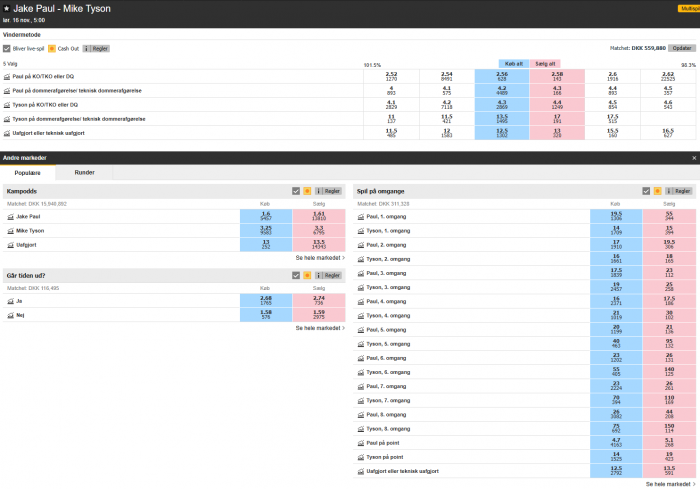Viewport: 700px width, 489px height.
Task: Open graph icon for Tyson, 6. omgang
Action: click(x=361, y=372)
